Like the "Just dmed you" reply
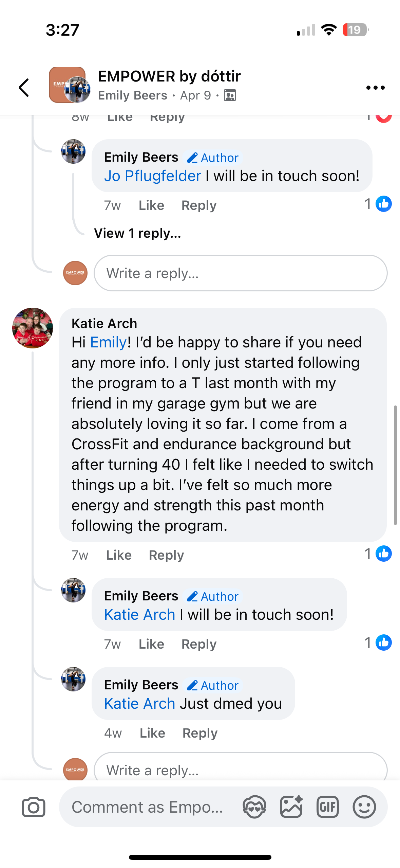 [152, 733]
